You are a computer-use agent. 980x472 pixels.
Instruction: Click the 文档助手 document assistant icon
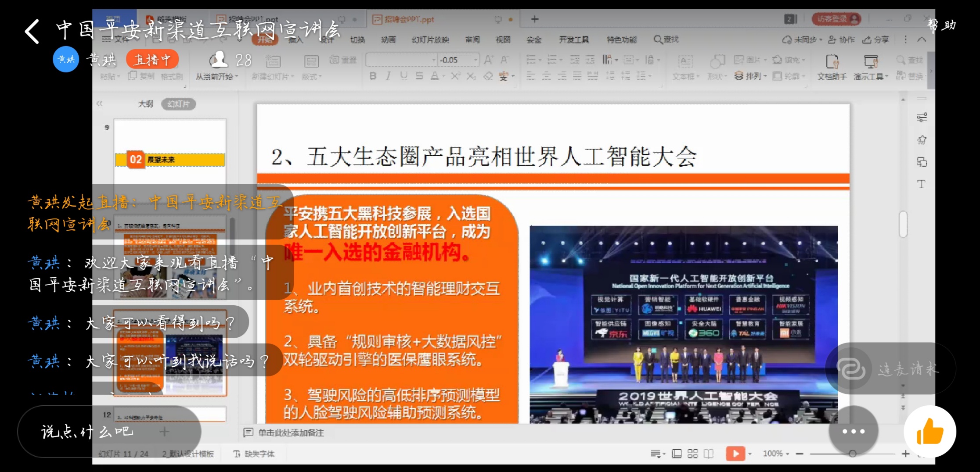click(832, 68)
